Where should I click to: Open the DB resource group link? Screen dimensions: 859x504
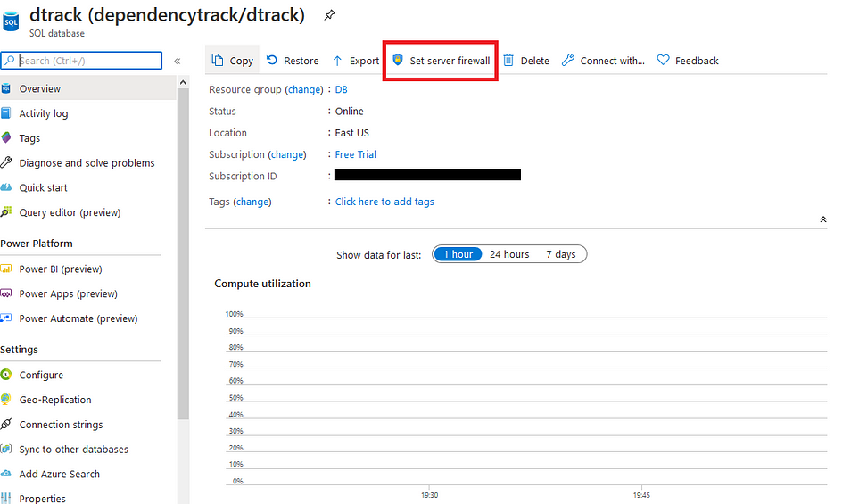(341, 89)
